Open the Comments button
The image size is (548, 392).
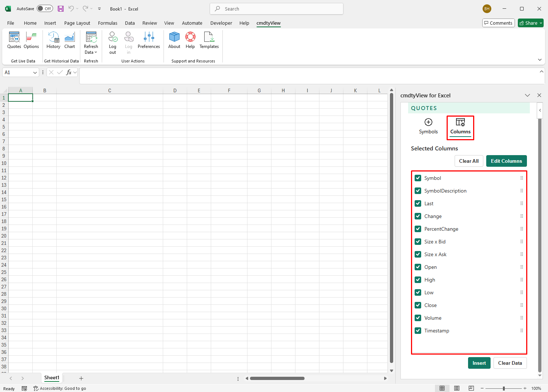click(x=498, y=23)
